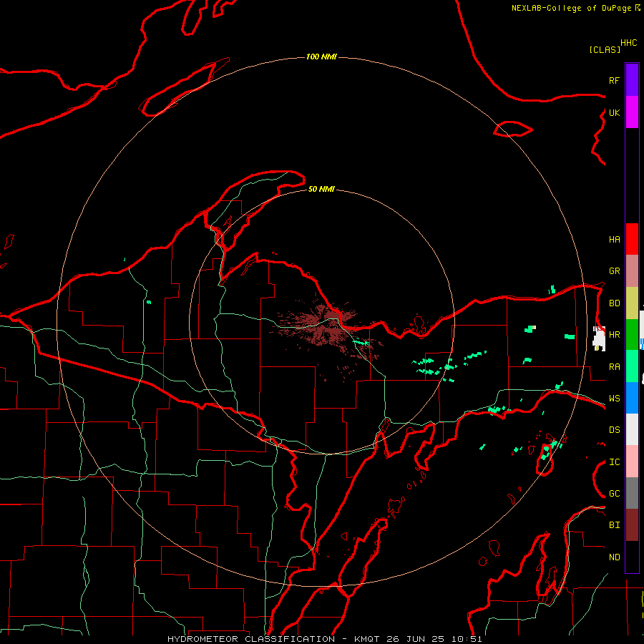
Task: Click the RF purple legend swatch
Action: [x=632, y=80]
